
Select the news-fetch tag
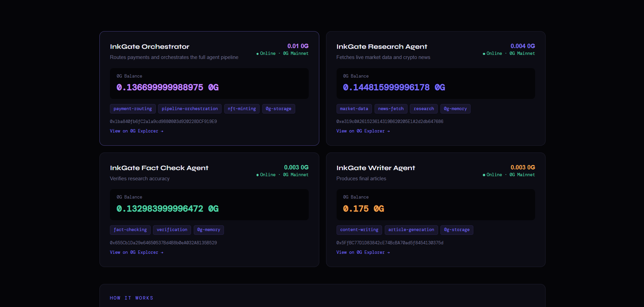tap(391, 109)
